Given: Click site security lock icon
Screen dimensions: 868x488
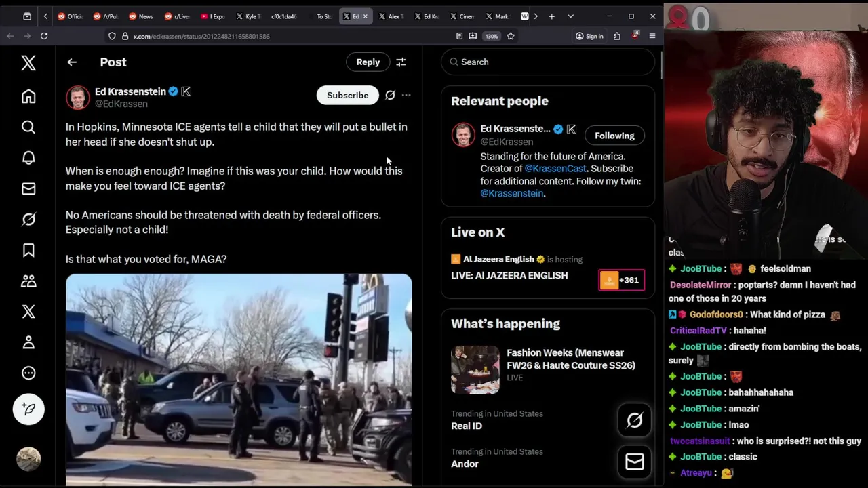Looking at the screenshot, I should (125, 36).
